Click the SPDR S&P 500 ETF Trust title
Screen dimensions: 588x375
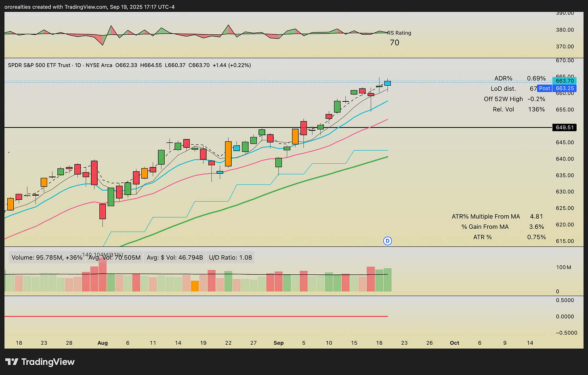(x=39, y=65)
